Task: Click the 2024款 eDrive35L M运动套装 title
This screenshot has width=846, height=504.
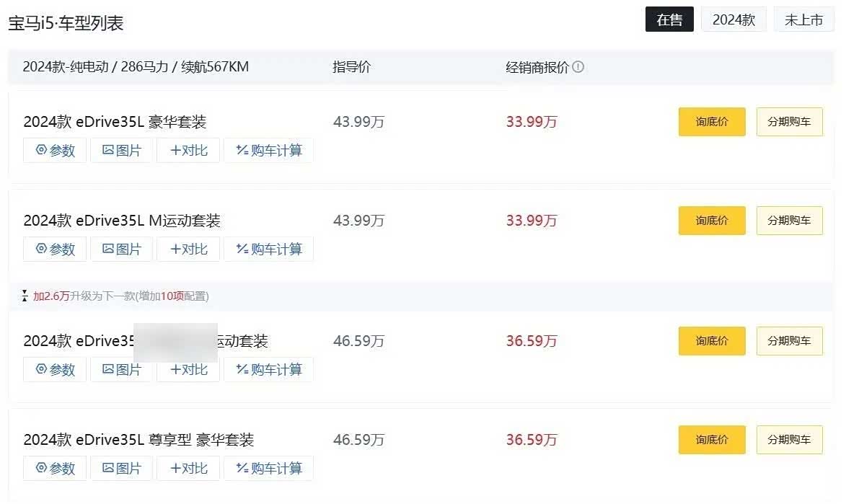Action: coord(122,221)
